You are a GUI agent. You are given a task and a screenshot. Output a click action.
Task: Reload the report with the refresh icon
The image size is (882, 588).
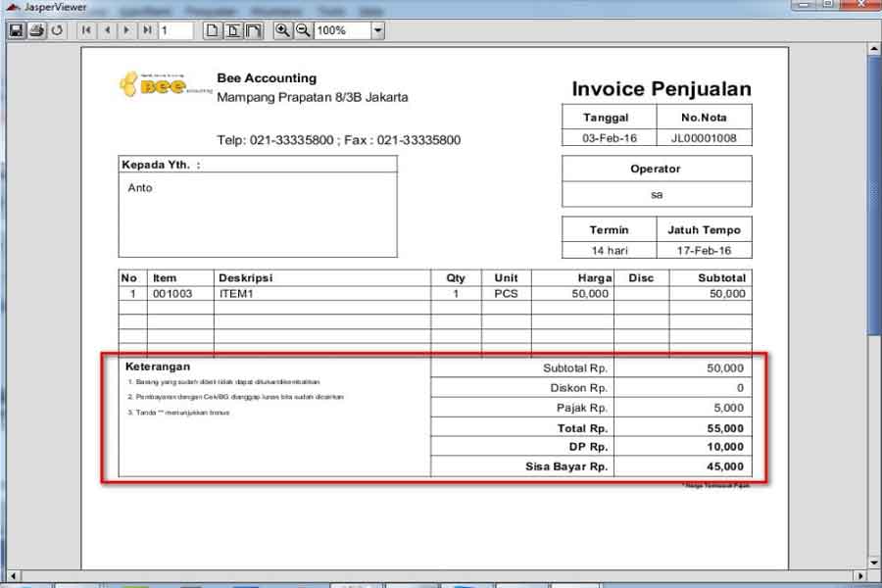(58, 29)
